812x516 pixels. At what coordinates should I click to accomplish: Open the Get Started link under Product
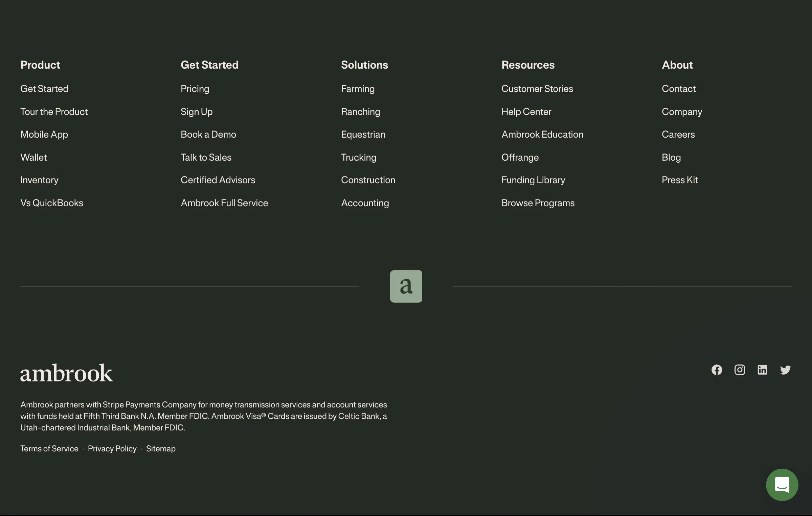[44, 89]
